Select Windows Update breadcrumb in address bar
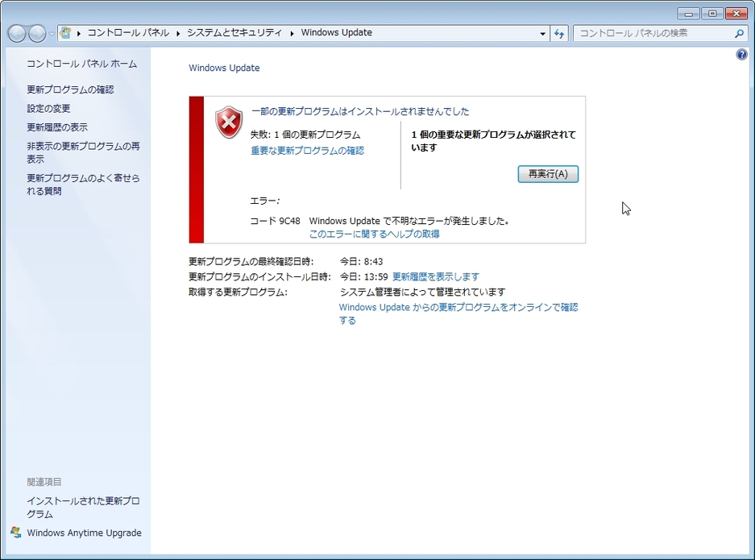The width and height of the screenshot is (755, 560). click(x=337, y=33)
